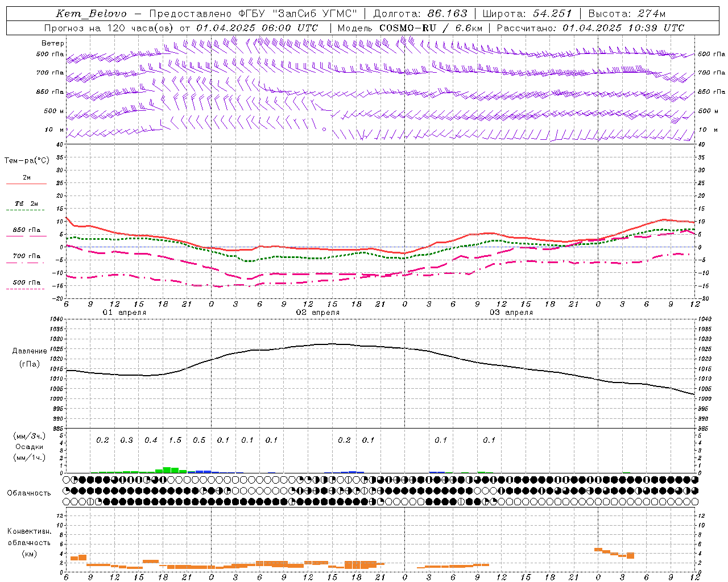Click the Ветер wind panel label

[x=53, y=43]
